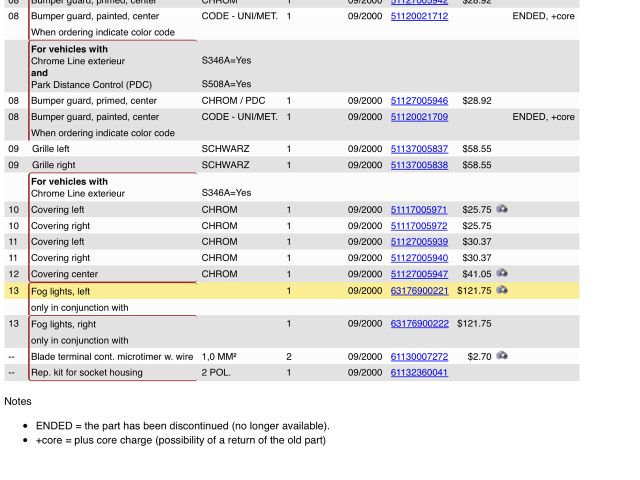Open part number 51120021712 link

(419, 17)
